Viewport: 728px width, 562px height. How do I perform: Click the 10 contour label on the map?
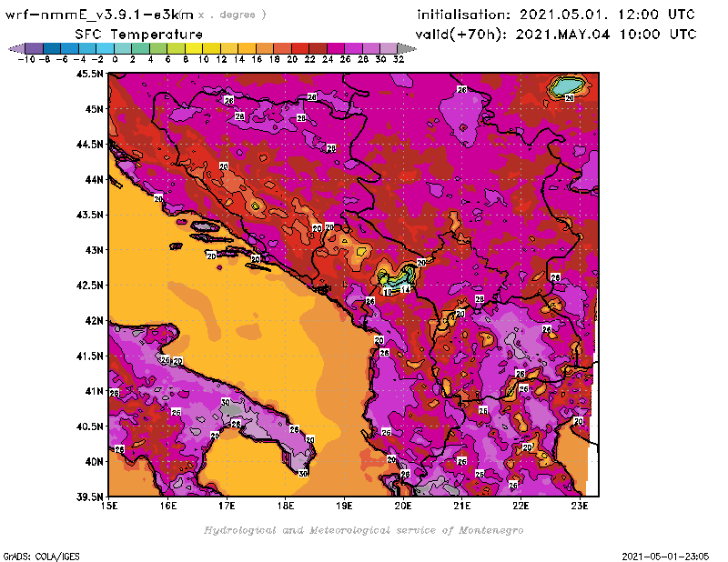[388, 293]
